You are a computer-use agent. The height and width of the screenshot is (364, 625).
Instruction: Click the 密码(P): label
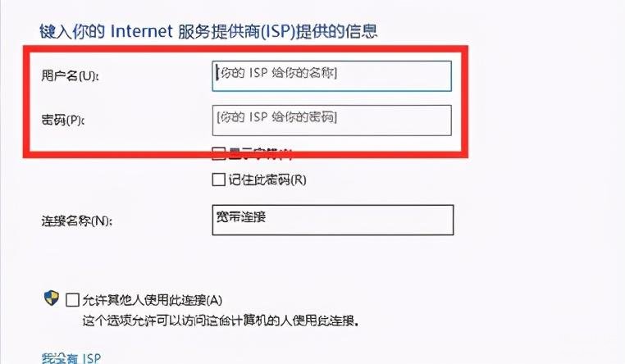(63, 120)
